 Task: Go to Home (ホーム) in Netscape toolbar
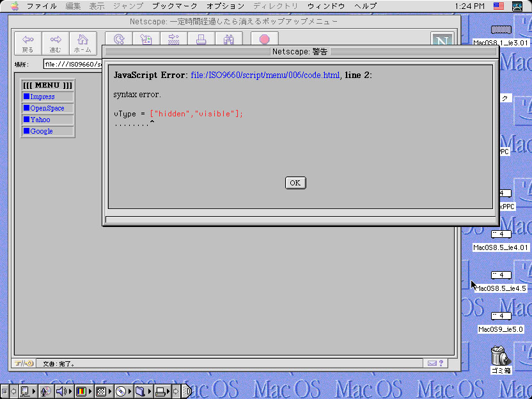point(82,43)
